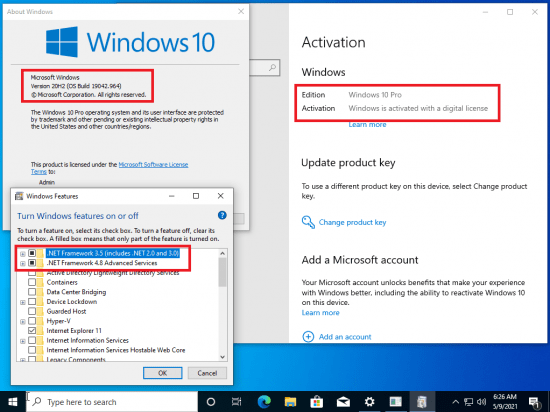Open Settings gear icon on taskbar
This screenshot has width=550, height=412.
tap(369, 402)
